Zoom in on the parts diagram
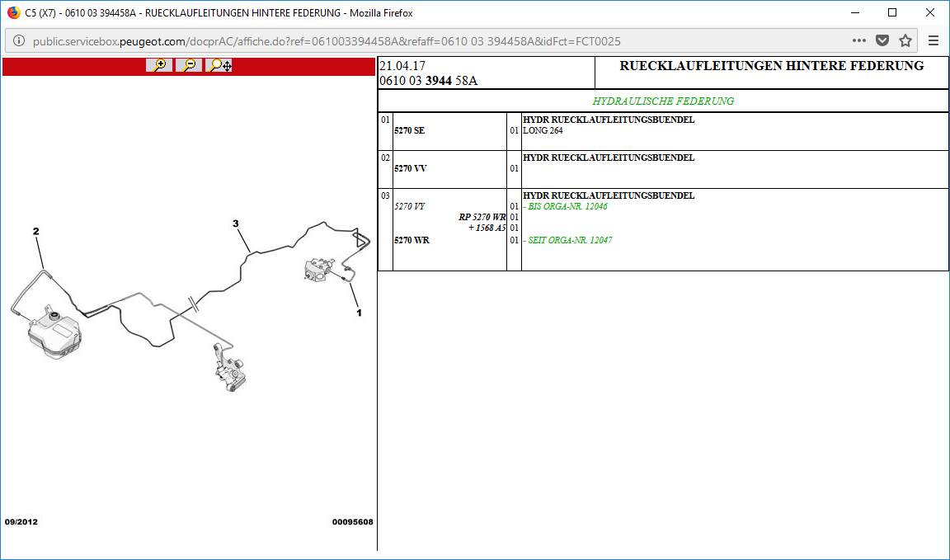 [159, 65]
